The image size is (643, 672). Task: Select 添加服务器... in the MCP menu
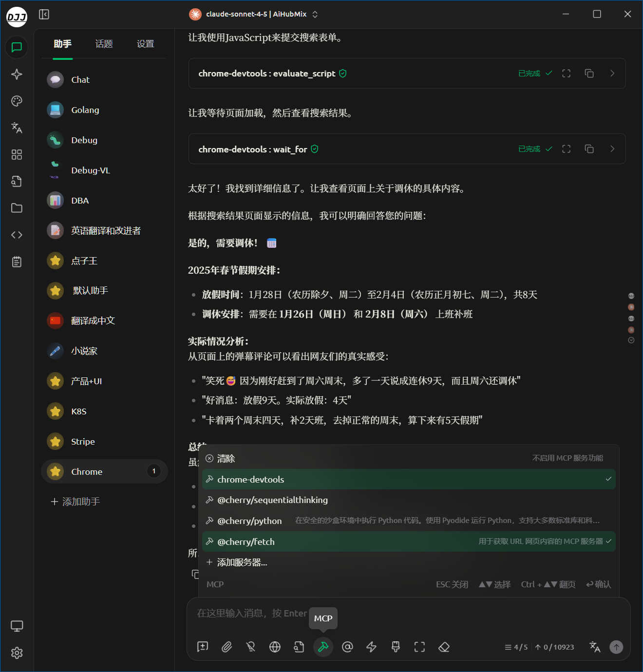pos(409,562)
